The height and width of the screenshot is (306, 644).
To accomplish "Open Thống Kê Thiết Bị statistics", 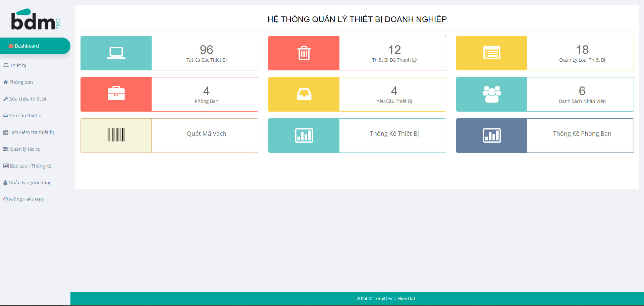I will point(394,134).
